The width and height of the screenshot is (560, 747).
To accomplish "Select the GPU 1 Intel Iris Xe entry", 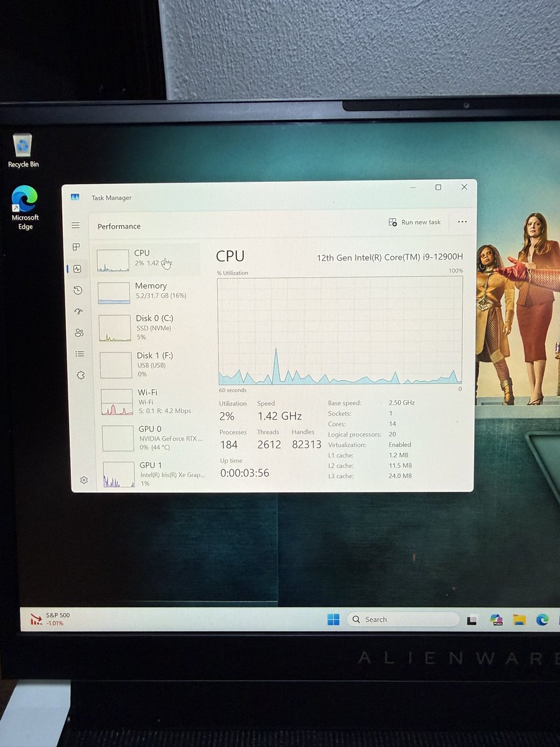I will [153, 474].
